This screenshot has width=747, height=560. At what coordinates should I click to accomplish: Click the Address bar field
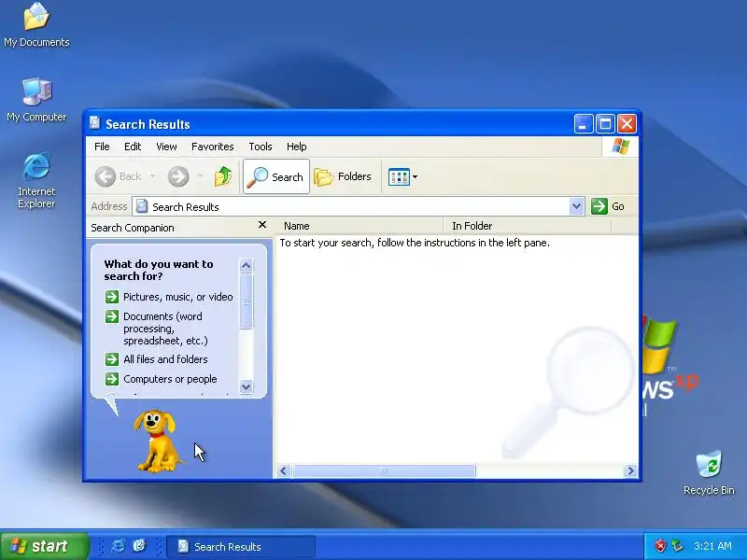(x=352, y=206)
